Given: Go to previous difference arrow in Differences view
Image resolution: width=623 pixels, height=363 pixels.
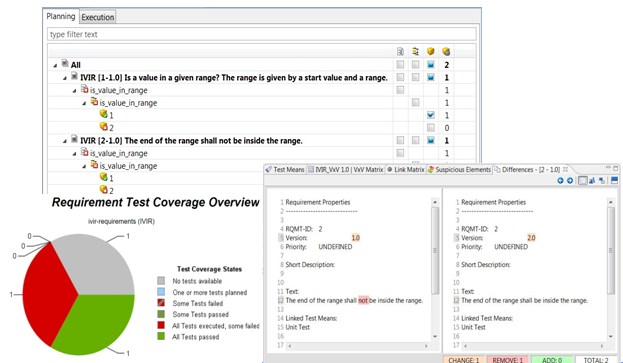Looking at the screenshot, I should click(x=560, y=180).
